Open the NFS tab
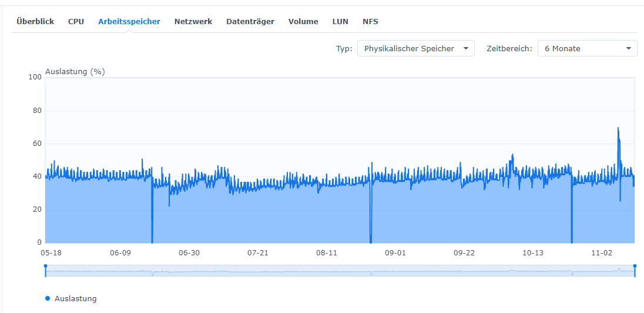The image size is (644, 313). pyautogui.click(x=370, y=22)
